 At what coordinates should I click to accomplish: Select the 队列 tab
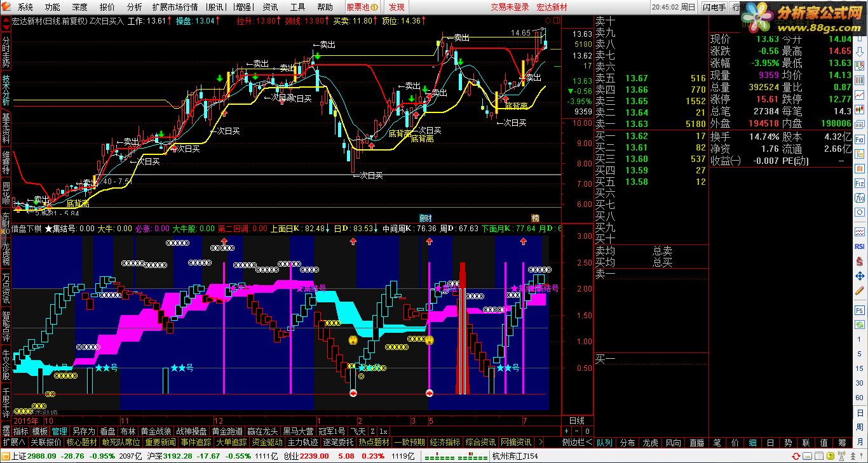[x=604, y=442]
